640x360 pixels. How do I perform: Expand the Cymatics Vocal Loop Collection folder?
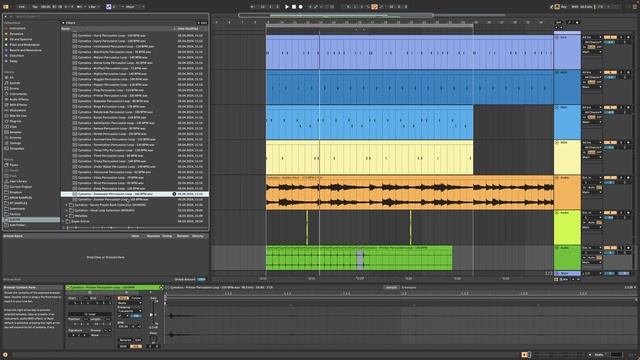[67, 210]
